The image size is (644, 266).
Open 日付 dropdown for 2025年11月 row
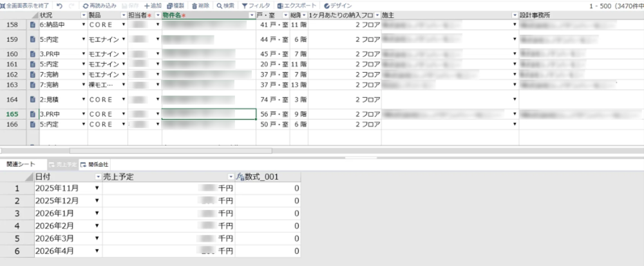click(x=97, y=188)
